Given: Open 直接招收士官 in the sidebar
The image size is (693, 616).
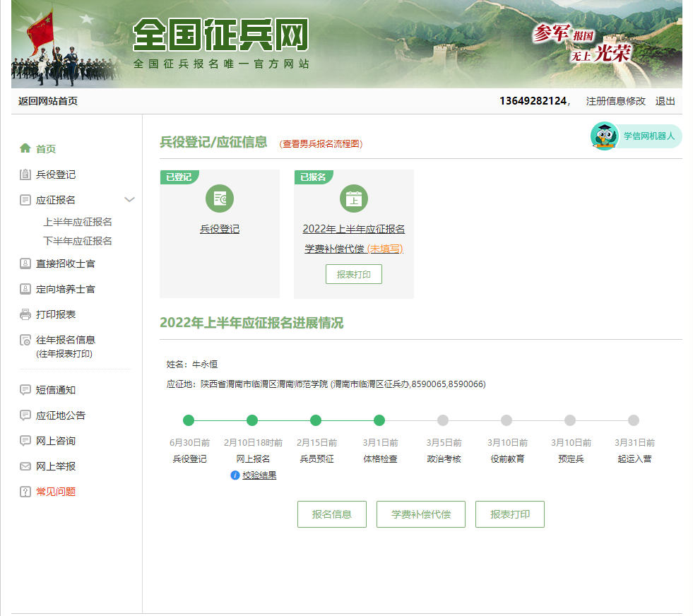Looking at the screenshot, I should click(66, 263).
